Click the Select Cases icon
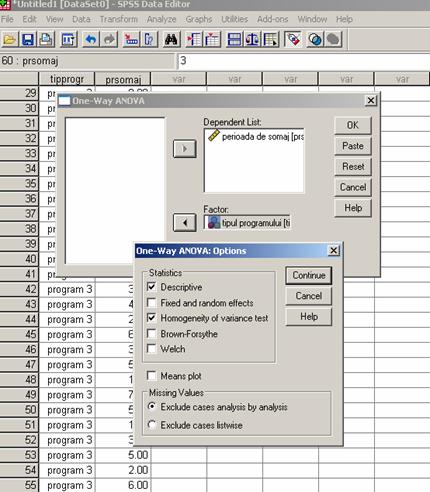The width and height of the screenshot is (430, 492). pyautogui.click(x=271, y=40)
